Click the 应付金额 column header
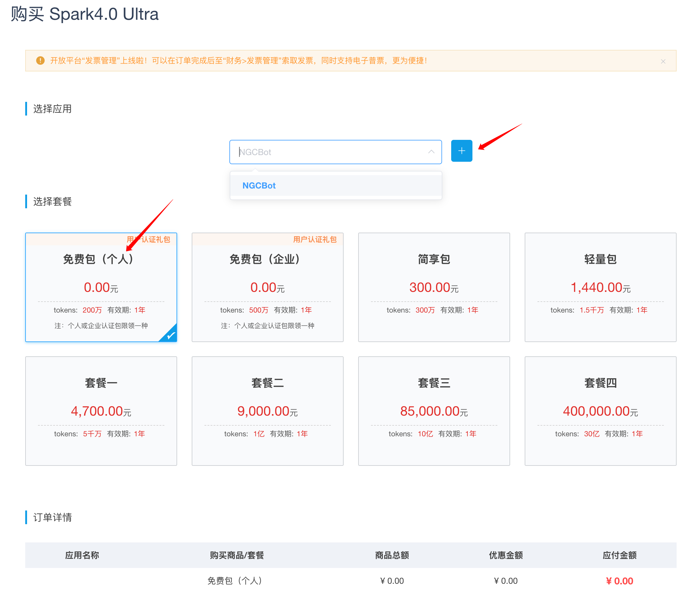Viewport: 700px width, 602px height. (619, 555)
